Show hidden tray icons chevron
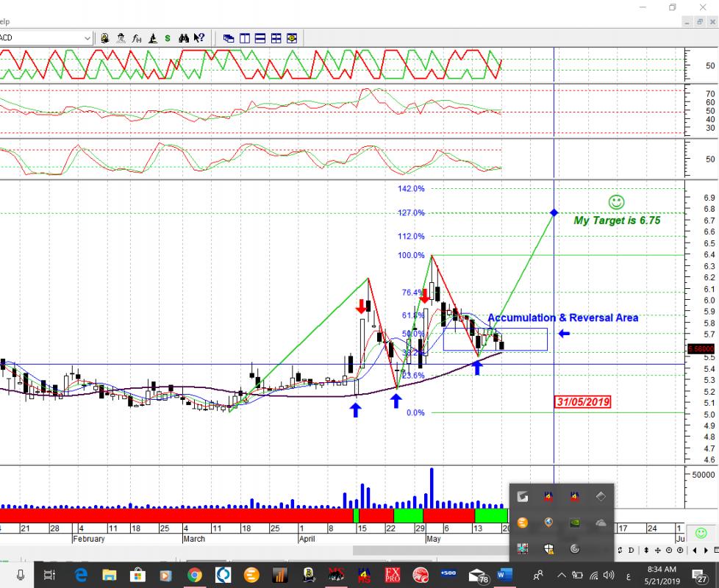Screen dimensions: 719x588 coord(562,575)
